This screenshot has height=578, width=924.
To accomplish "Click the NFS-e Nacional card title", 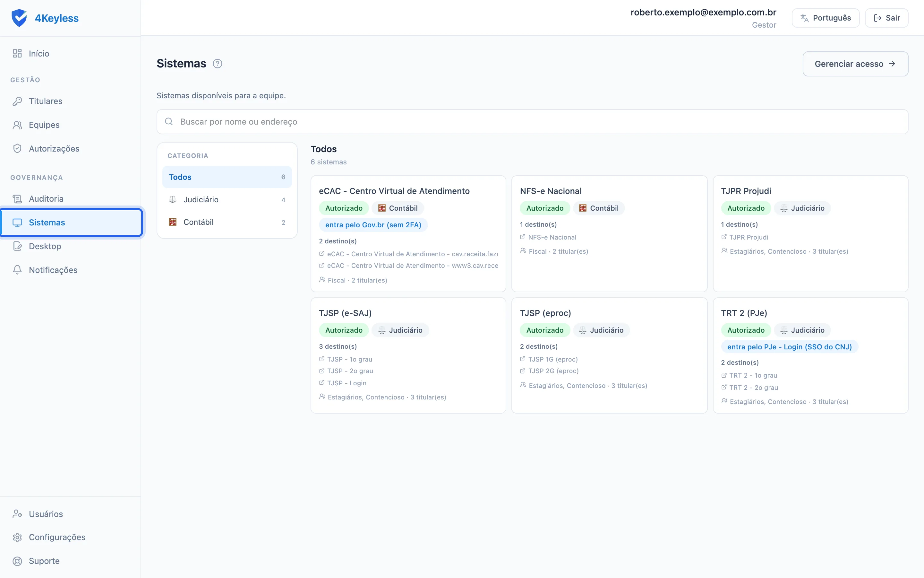I will 551,191.
